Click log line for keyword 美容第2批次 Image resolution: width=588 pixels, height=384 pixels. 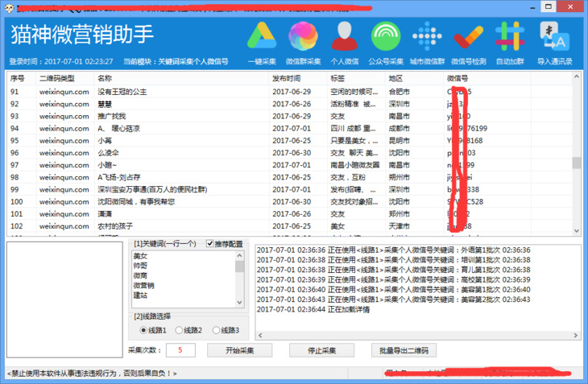click(x=393, y=299)
